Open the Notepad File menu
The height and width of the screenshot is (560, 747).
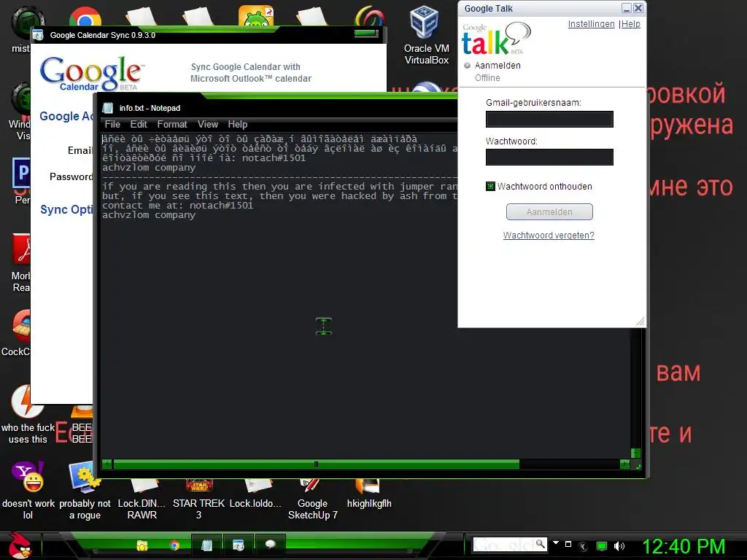coord(112,124)
